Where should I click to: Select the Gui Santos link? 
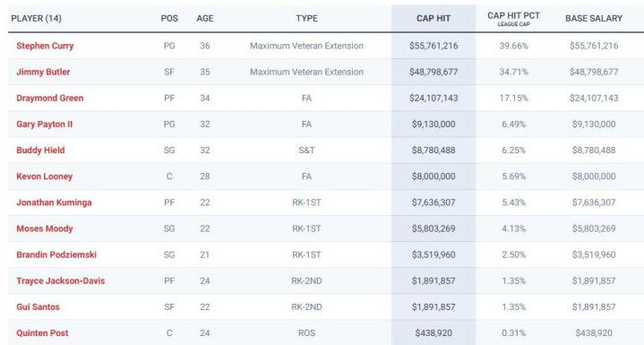[x=38, y=306]
